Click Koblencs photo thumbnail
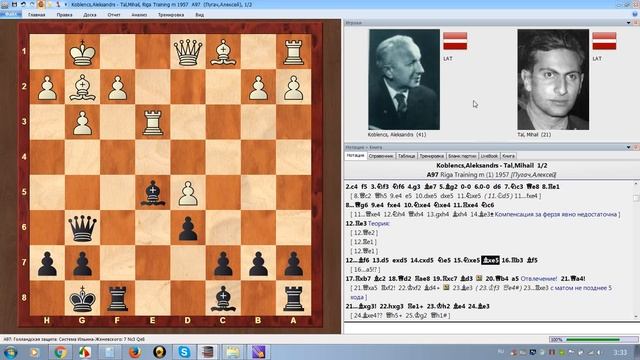Viewport: 640px width, 360px height. coord(404,79)
